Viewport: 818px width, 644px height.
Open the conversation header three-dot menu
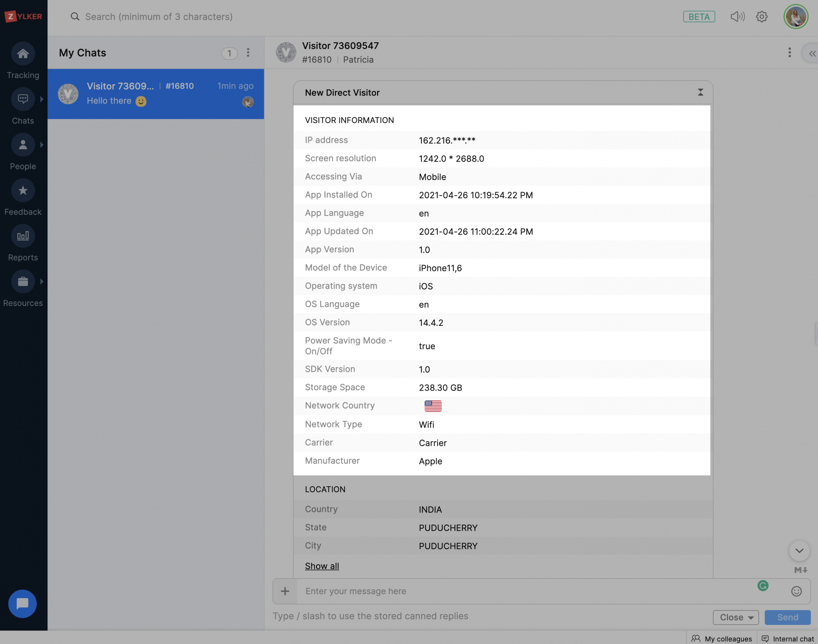[789, 53]
